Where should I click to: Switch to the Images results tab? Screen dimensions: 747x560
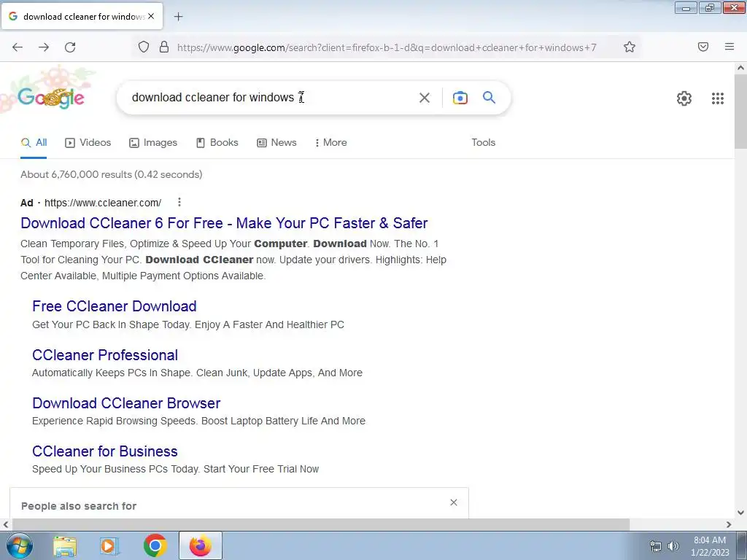153,142
